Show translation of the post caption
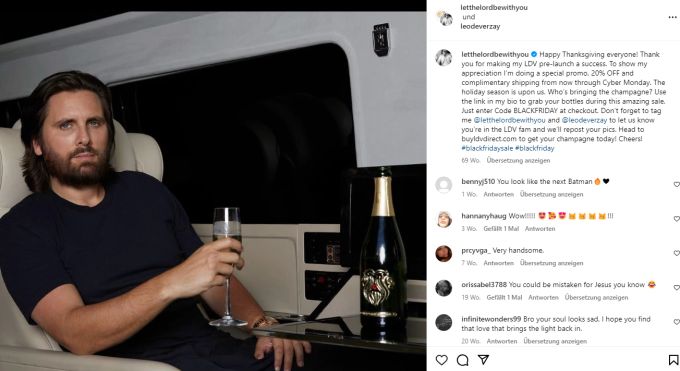680x371 pixels. [518, 160]
